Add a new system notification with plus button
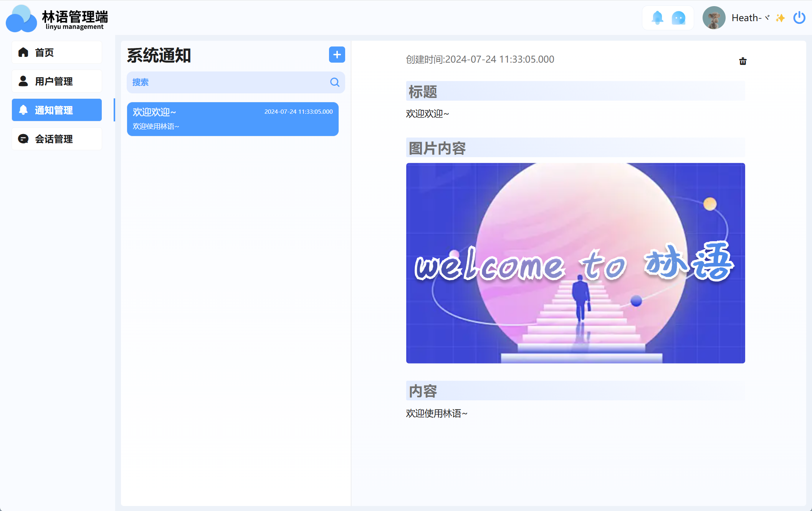812x511 pixels. pos(337,55)
